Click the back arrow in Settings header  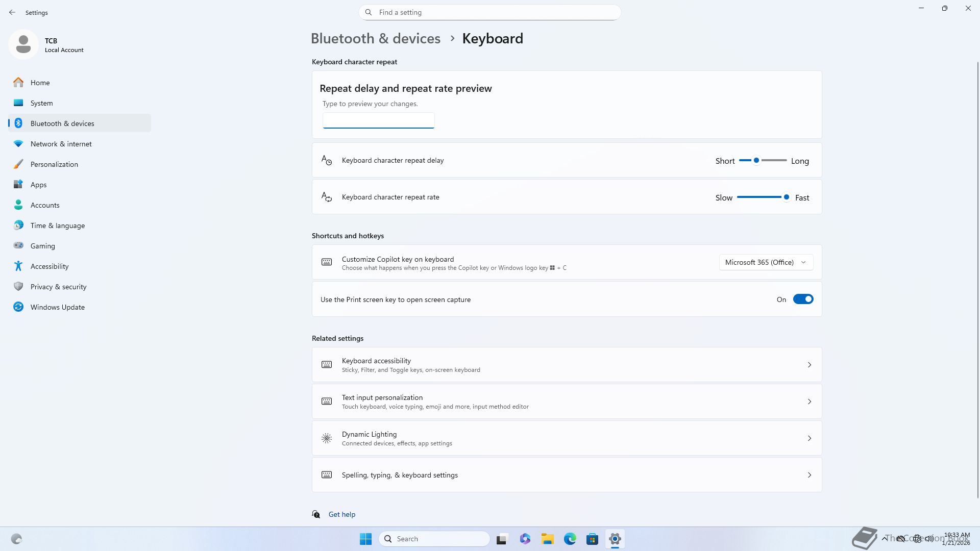12,12
